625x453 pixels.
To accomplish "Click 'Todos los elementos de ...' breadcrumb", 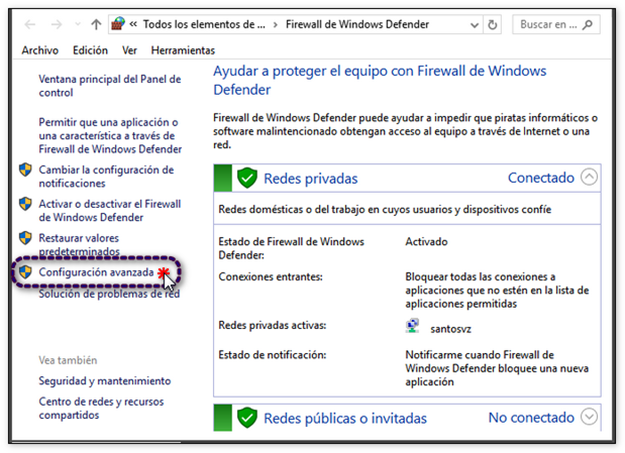I will [204, 24].
